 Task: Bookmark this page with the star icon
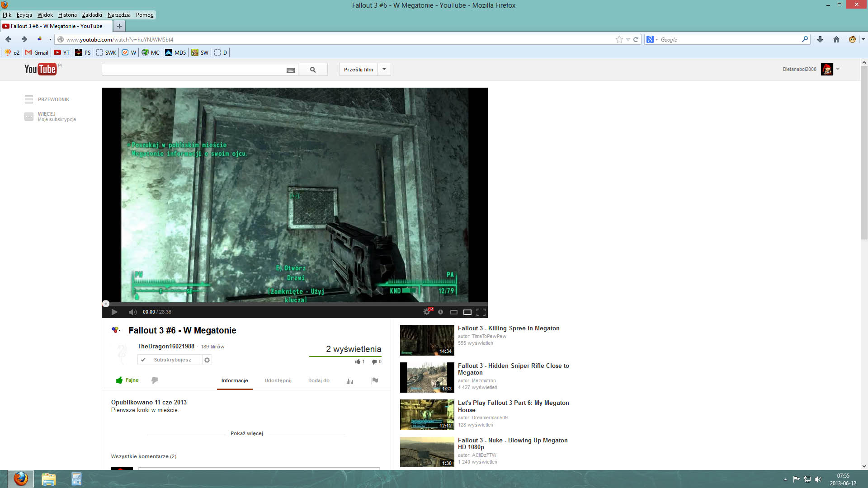(x=619, y=39)
